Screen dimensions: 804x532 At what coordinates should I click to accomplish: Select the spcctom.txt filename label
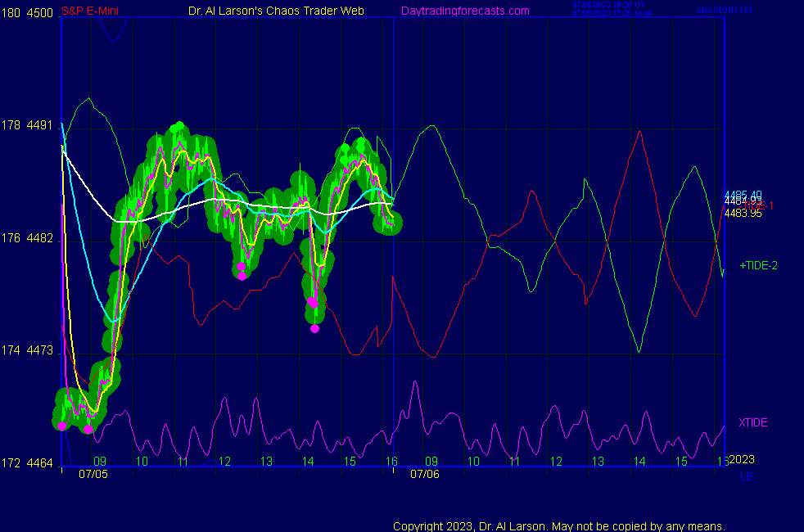coord(724,9)
